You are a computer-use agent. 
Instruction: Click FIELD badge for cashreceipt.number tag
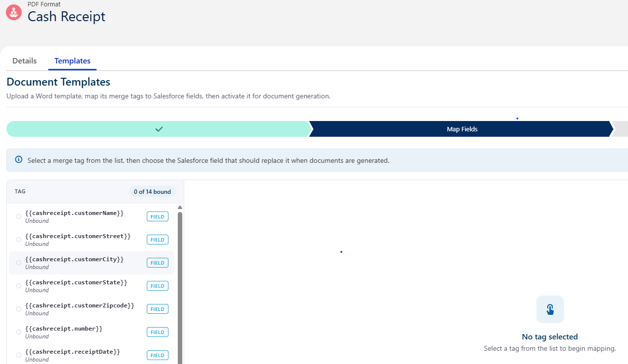(x=158, y=332)
